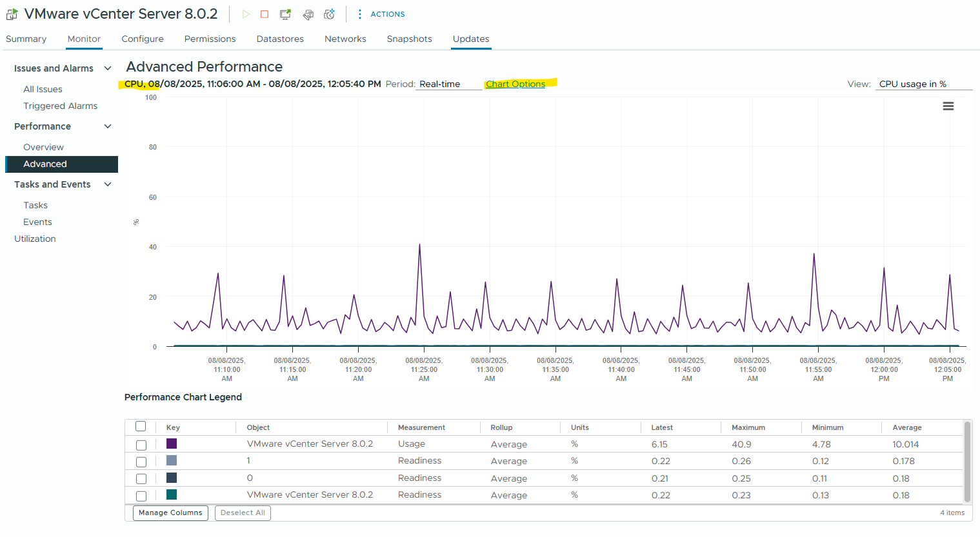Click the 0.178 Average readiness value
The image size is (980, 537).
(x=904, y=461)
